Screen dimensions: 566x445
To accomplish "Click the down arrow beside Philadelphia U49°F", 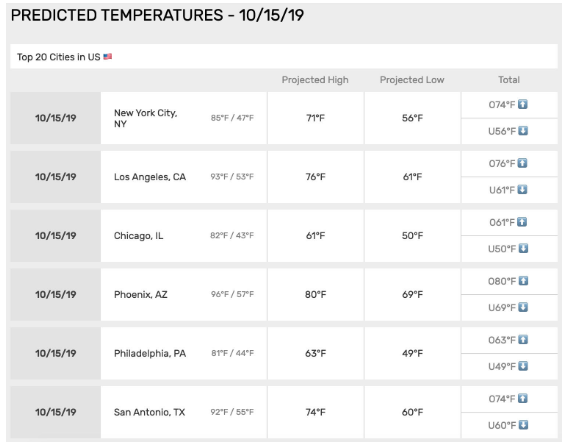I will pyautogui.click(x=523, y=366).
